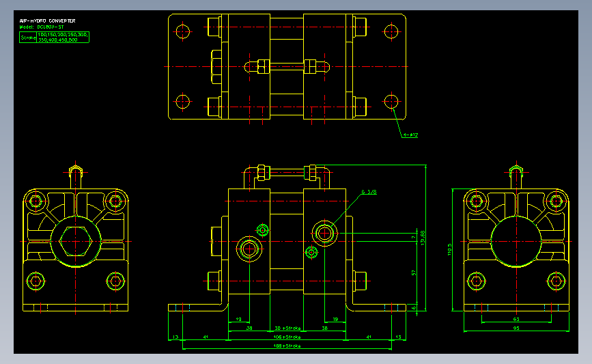Select the 30+Stroke dimension text

pos(287,328)
